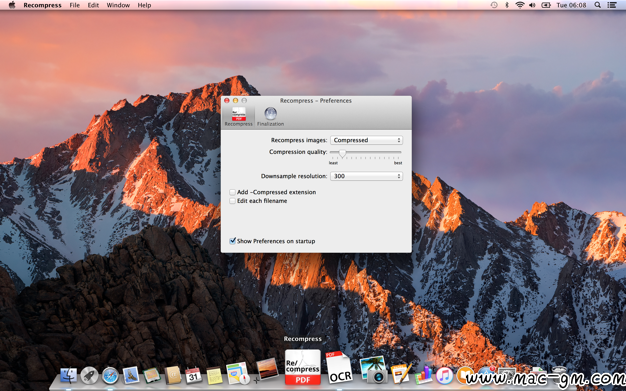
Task: Launch iTunes from the dock
Action: 444,375
